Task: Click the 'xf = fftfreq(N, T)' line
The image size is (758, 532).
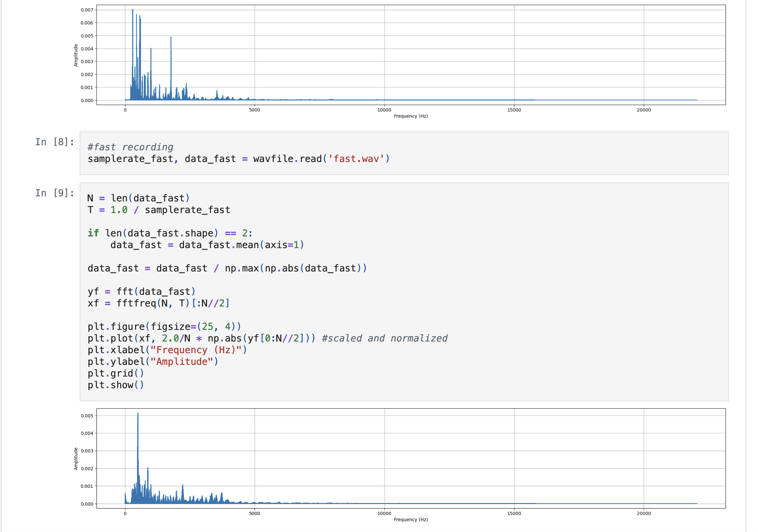Action: click(x=158, y=303)
